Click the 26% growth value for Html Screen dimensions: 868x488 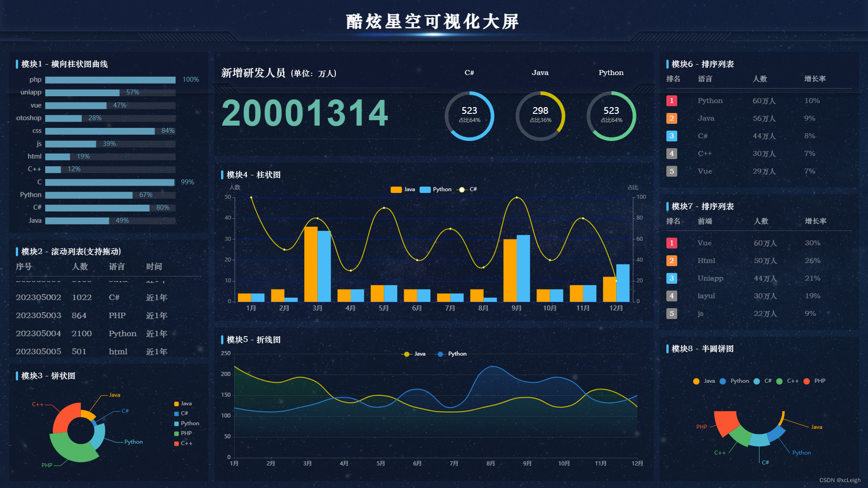tap(812, 261)
